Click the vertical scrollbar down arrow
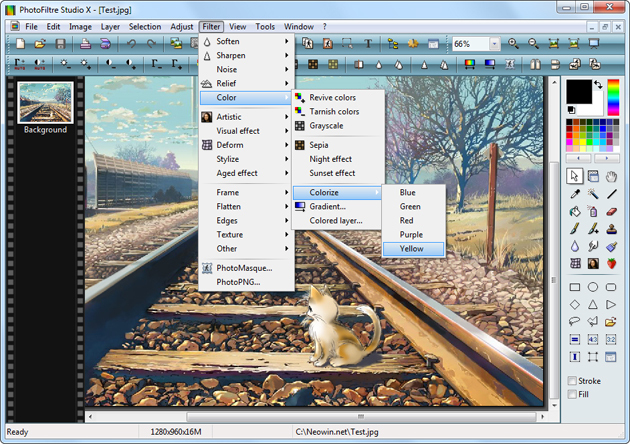Image resolution: width=630 pixels, height=444 pixels. click(x=554, y=405)
